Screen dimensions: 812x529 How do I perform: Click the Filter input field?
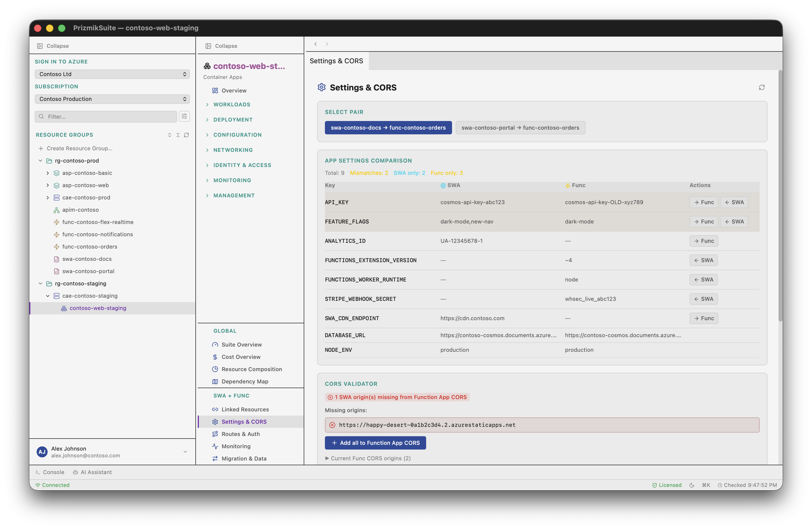(106, 117)
